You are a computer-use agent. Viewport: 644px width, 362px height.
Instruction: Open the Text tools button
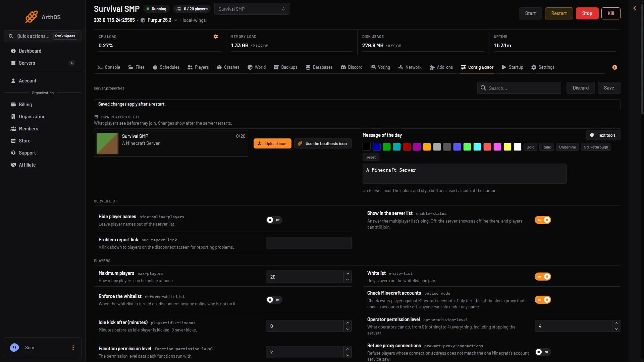pyautogui.click(x=603, y=135)
